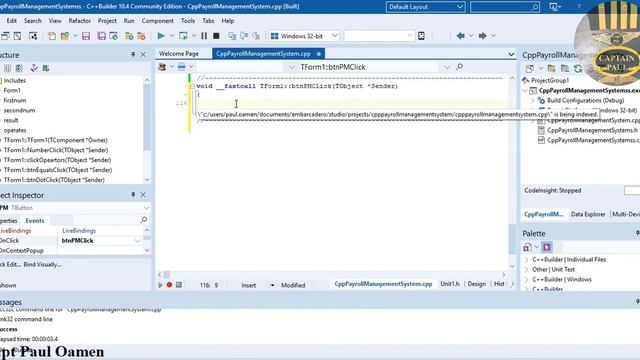
Task: Open the Project menu
Action: [107, 20]
